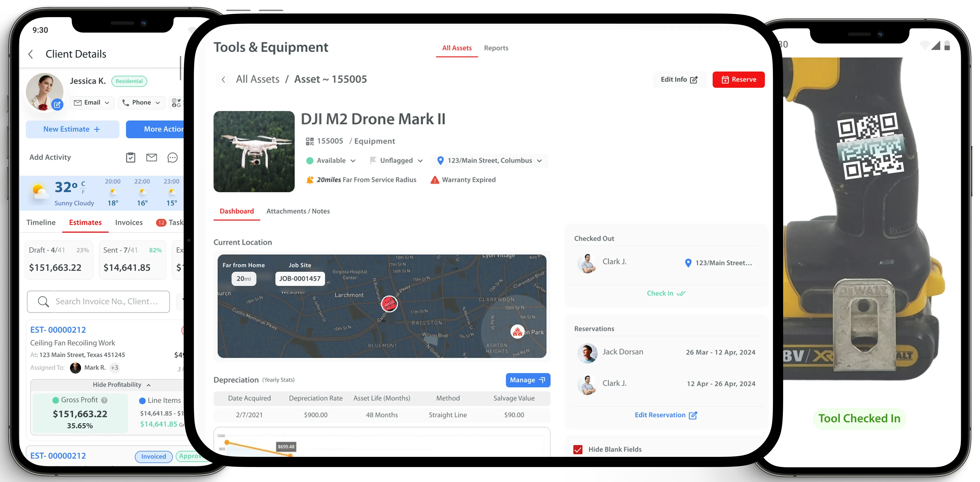Click the QR/barcode icon beside asset ID 155005
This screenshot has height=482, width=980.
pos(310,141)
